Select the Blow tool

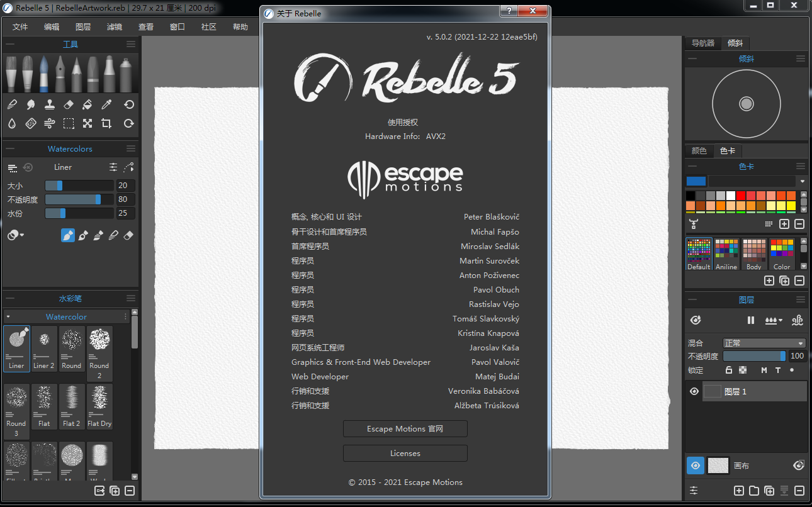point(49,123)
